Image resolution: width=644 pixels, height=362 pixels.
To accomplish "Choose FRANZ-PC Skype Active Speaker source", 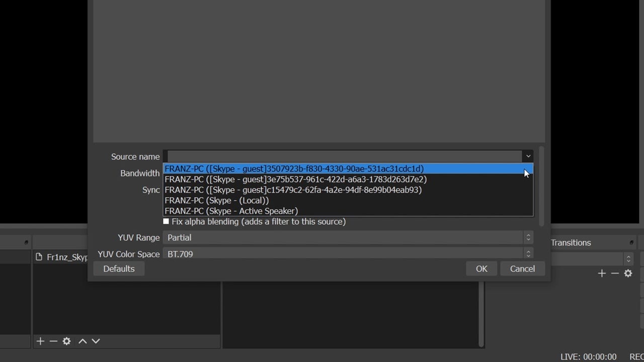I will coord(348,211).
